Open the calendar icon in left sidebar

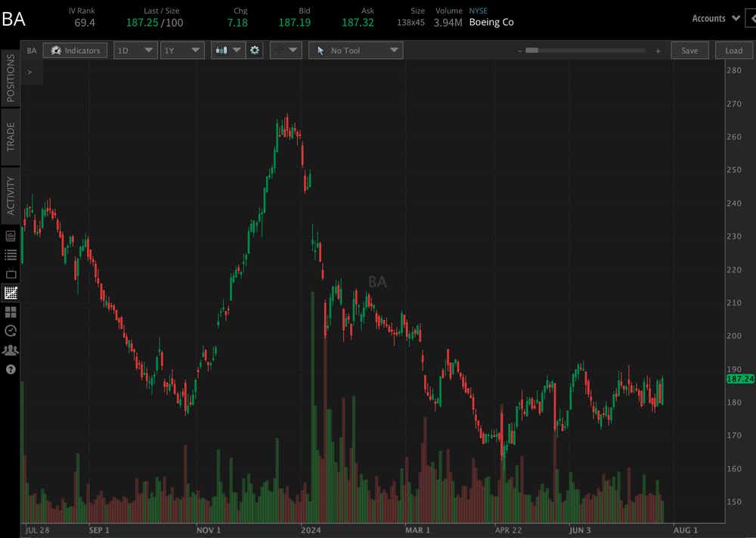click(x=11, y=236)
